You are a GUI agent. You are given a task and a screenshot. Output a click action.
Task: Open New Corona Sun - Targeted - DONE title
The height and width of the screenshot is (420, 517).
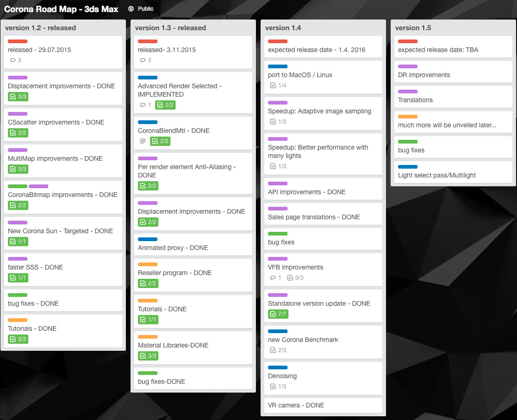60,231
